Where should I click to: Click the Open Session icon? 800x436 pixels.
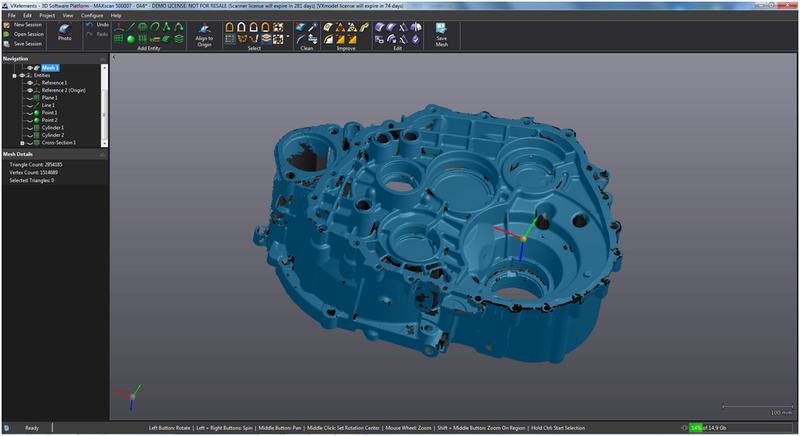(x=6, y=34)
